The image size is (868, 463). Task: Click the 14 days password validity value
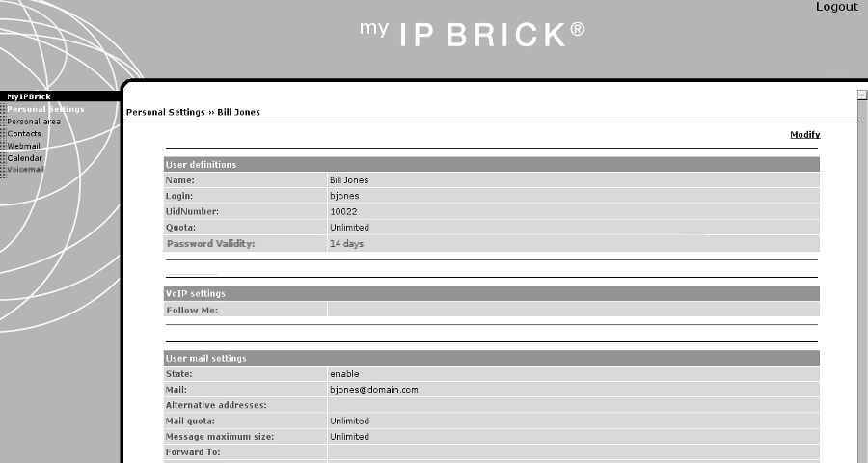pyautogui.click(x=346, y=244)
